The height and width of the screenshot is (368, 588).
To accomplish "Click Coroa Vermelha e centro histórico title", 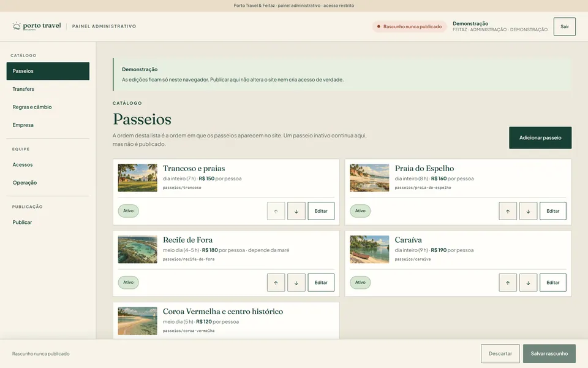I will pyautogui.click(x=223, y=312).
